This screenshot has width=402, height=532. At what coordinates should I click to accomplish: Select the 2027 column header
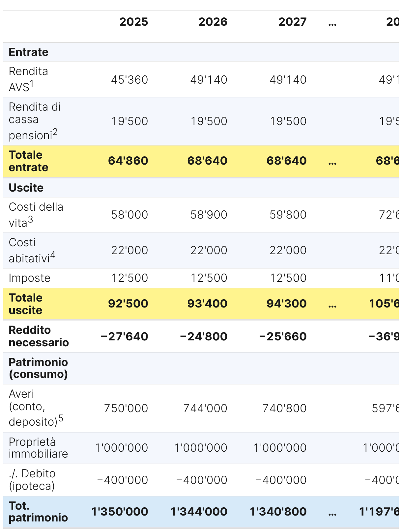click(x=292, y=22)
